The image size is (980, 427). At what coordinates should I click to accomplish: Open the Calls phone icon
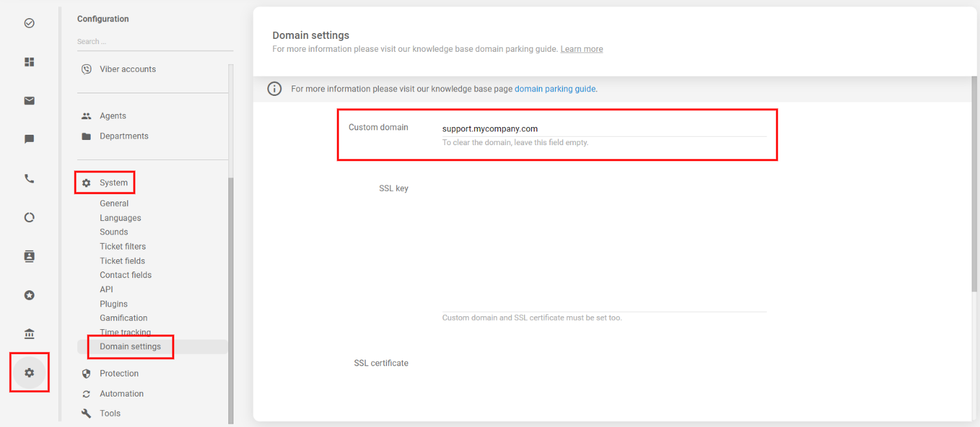point(29,179)
